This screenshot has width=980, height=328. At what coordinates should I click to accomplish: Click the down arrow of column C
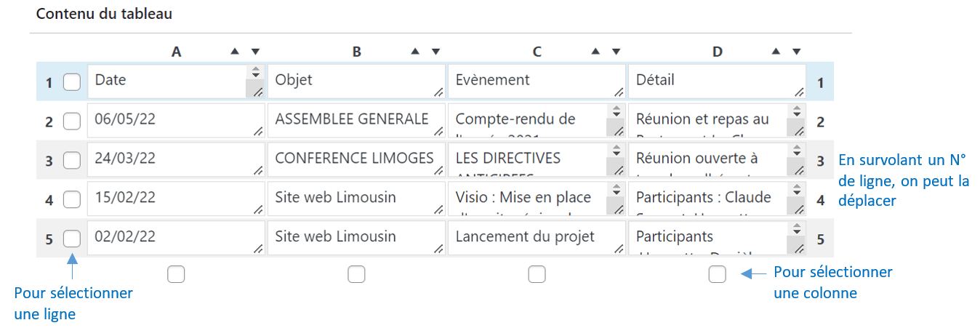[616, 52]
